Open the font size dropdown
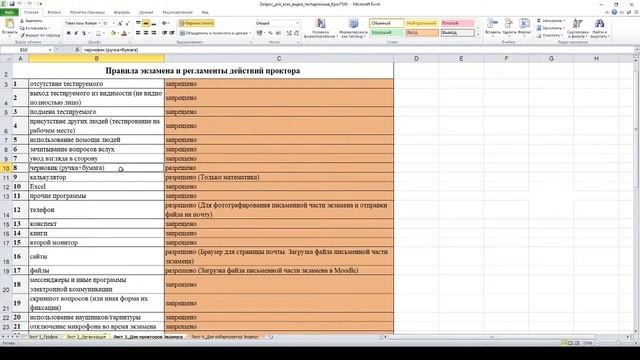This screenshot has width=640, height=360. 113,23
